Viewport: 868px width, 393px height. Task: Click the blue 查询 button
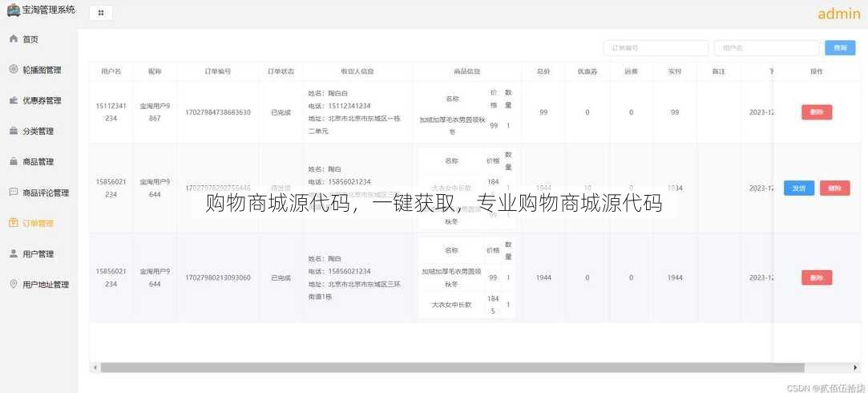[840, 48]
